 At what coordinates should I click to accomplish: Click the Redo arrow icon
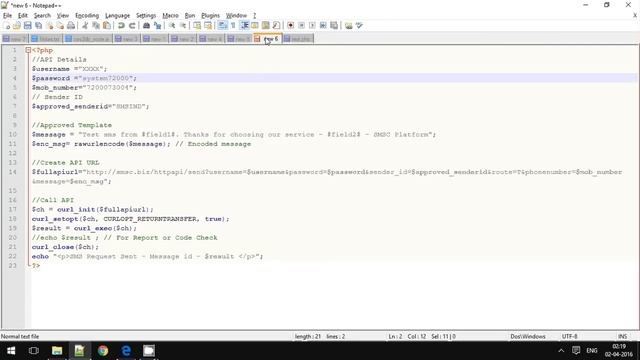[132, 25]
